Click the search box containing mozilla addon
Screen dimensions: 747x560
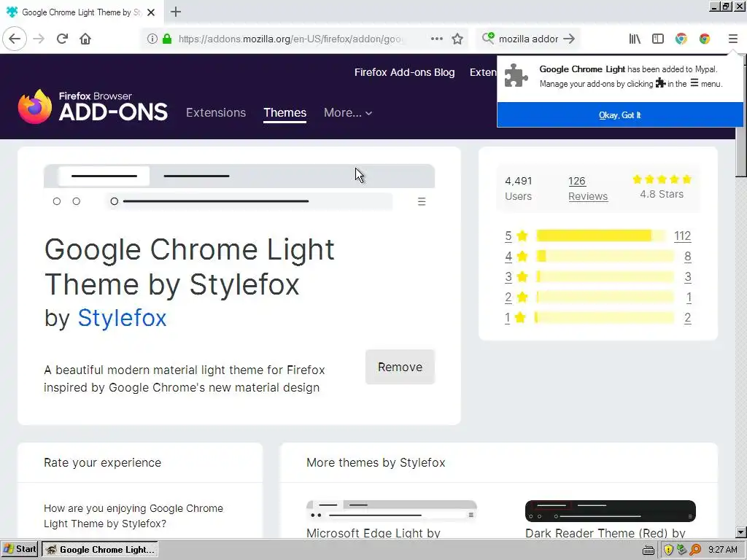[x=528, y=39]
